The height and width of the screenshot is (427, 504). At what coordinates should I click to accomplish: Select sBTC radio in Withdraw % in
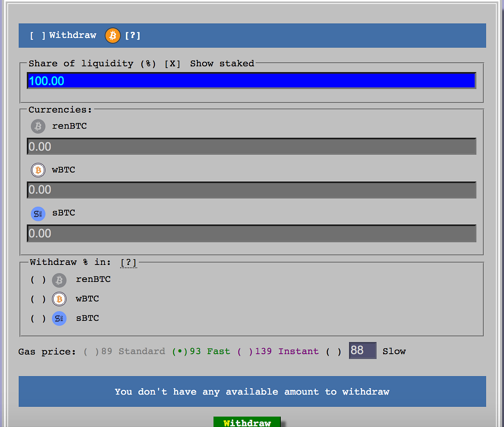(38, 319)
